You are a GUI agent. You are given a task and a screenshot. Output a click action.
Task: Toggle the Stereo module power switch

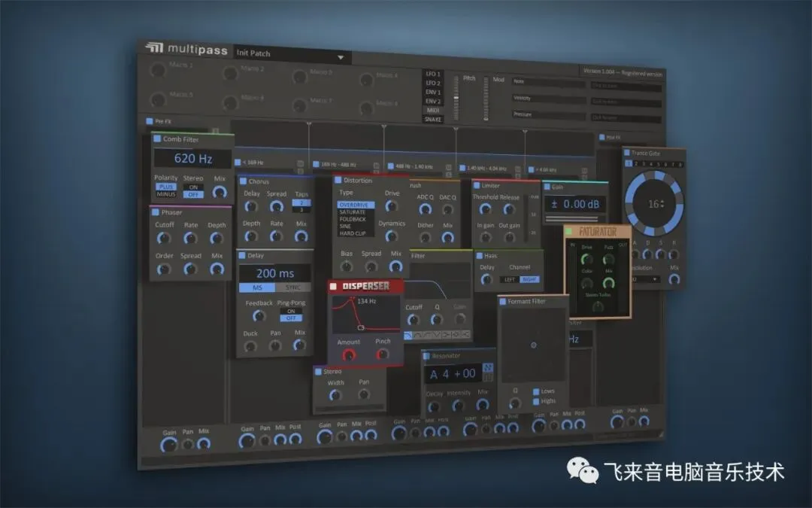coord(319,371)
